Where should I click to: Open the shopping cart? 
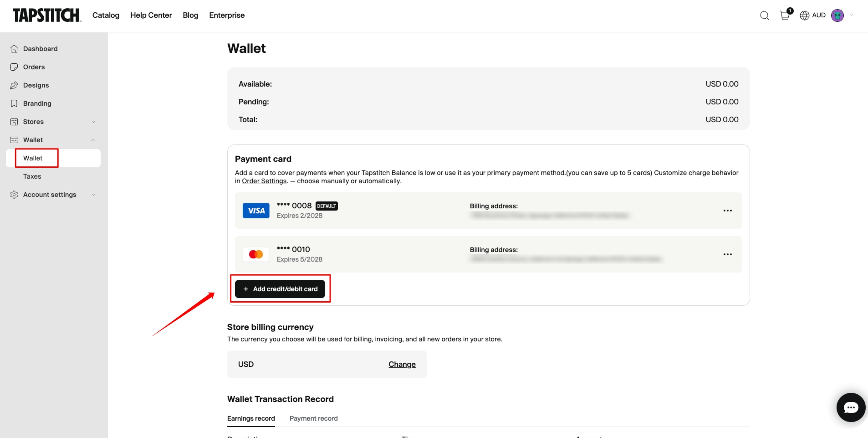tap(785, 15)
